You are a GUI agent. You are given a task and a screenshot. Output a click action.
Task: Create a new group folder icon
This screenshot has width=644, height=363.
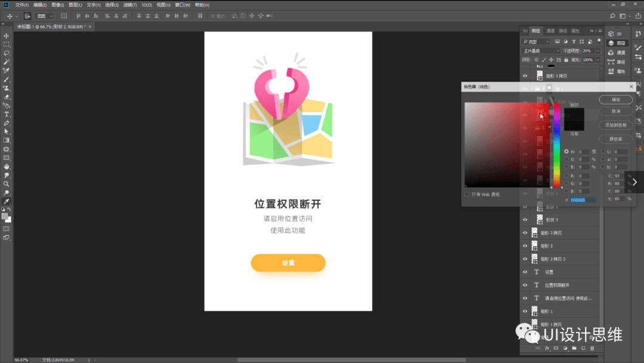574,348
